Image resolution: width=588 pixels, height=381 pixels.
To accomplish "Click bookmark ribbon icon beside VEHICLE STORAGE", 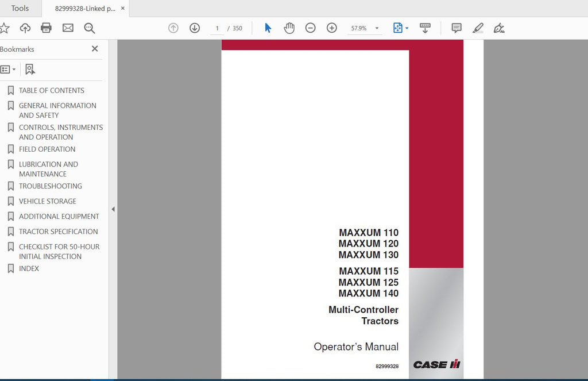I will tap(11, 201).
